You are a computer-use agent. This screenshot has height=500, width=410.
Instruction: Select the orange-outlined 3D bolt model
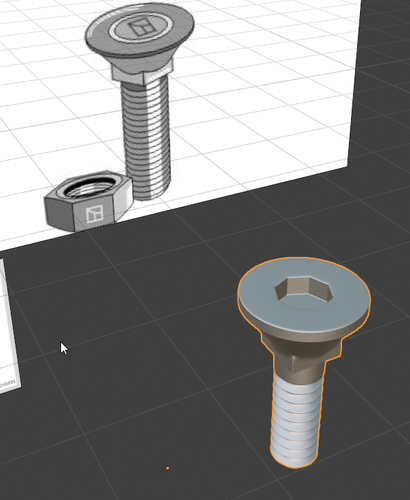[x=303, y=362]
